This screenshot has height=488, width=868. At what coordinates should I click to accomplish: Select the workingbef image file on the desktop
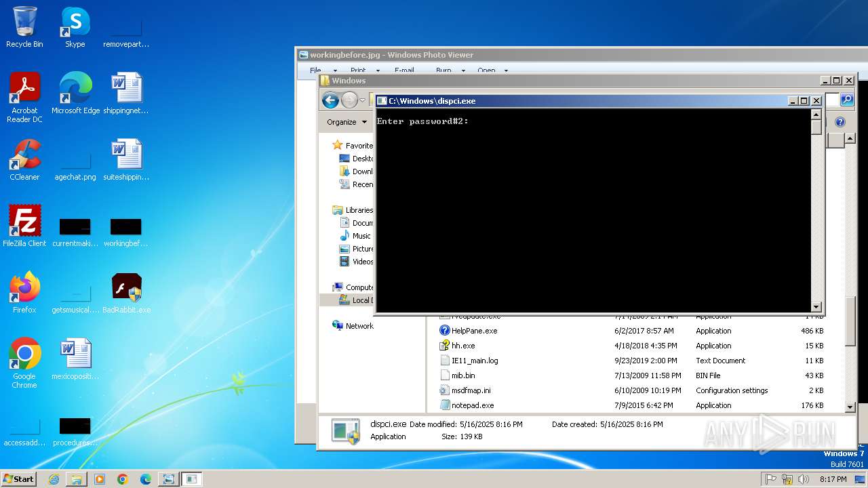pos(126,232)
